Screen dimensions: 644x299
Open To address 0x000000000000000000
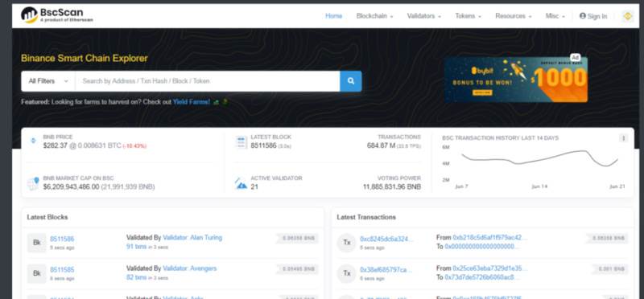(482, 247)
